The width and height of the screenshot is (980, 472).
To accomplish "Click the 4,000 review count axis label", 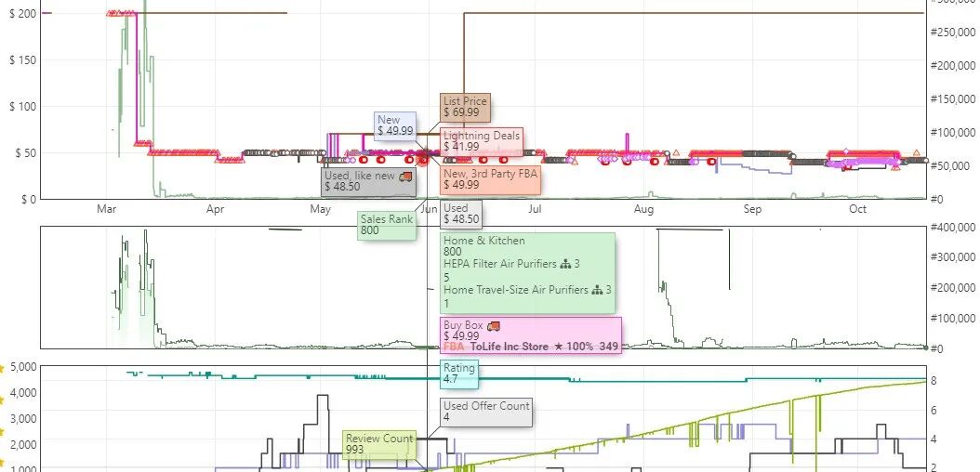I will click(24, 392).
